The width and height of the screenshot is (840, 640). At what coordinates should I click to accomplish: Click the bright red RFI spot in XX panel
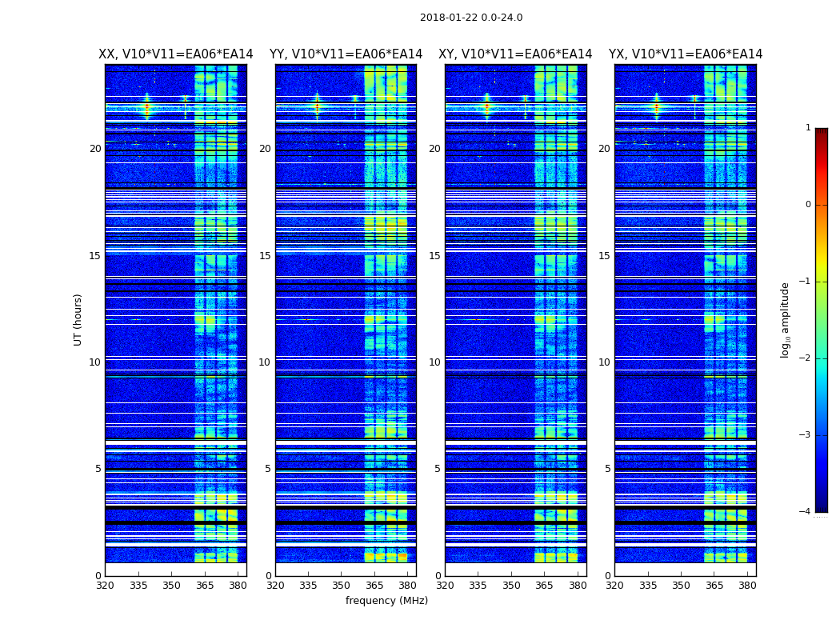point(147,108)
